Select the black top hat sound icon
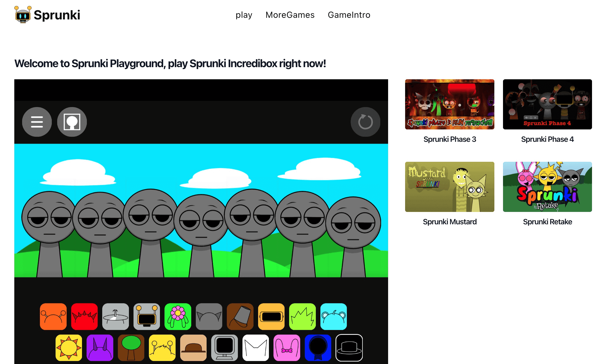609x364 pixels. pos(349,347)
